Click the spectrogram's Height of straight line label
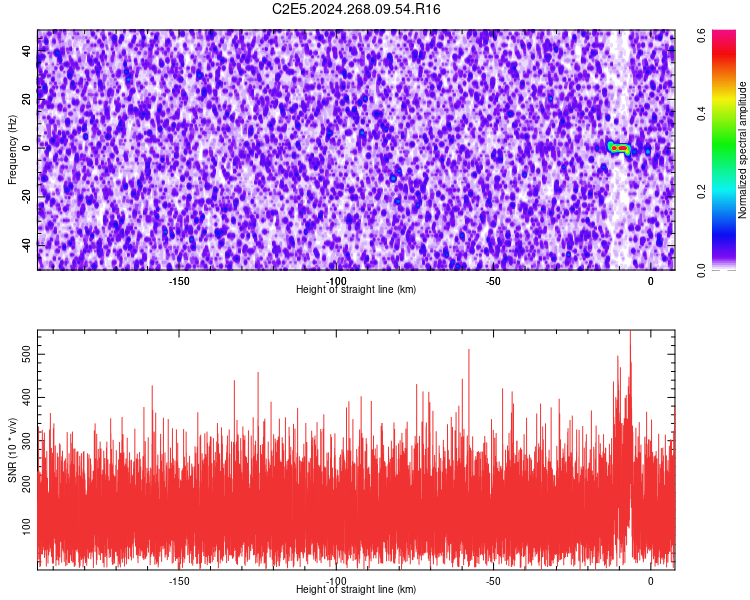This screenshot has height=600, width=750. pos(356,289)
